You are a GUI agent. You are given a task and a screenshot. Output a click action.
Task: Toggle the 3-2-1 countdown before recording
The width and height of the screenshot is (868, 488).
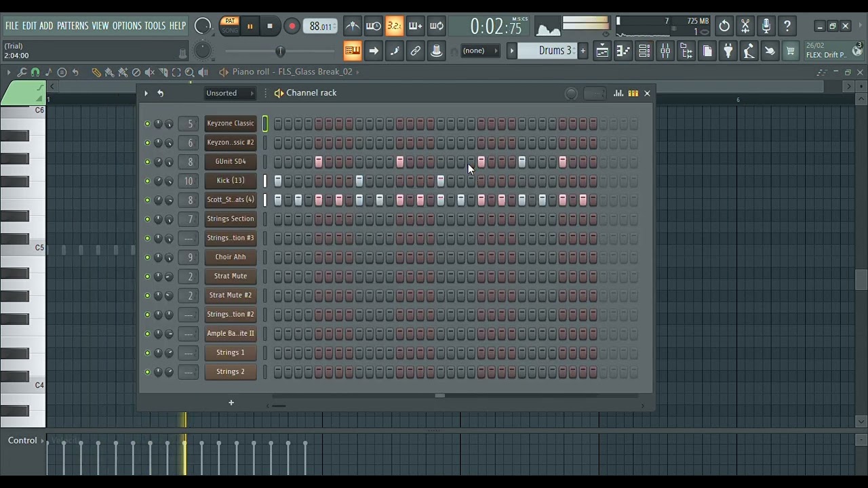(394, 26)
